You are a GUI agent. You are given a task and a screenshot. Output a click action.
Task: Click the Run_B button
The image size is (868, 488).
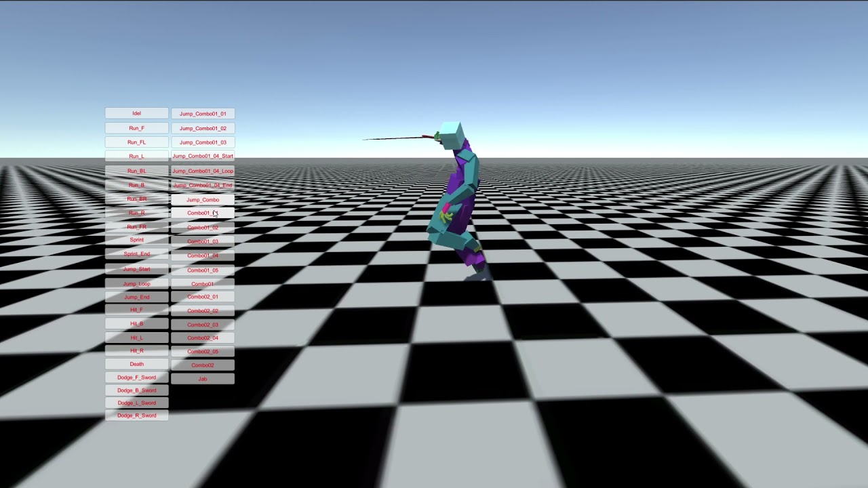click(136, 185)
